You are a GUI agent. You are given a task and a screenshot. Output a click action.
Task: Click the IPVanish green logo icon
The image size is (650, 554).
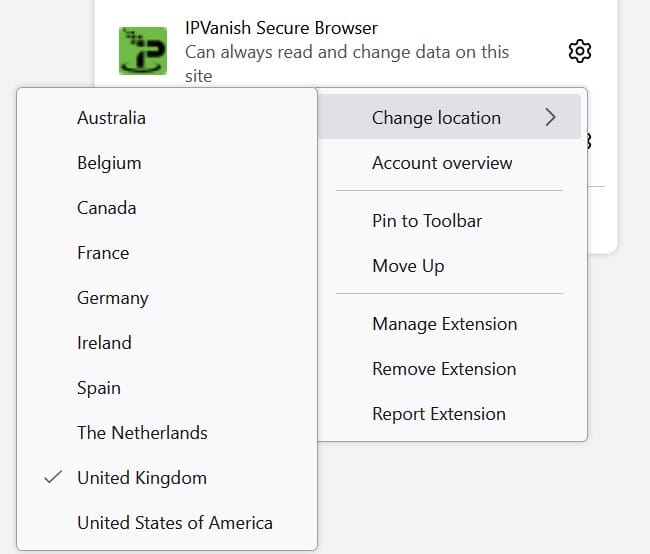pos(143,51)
